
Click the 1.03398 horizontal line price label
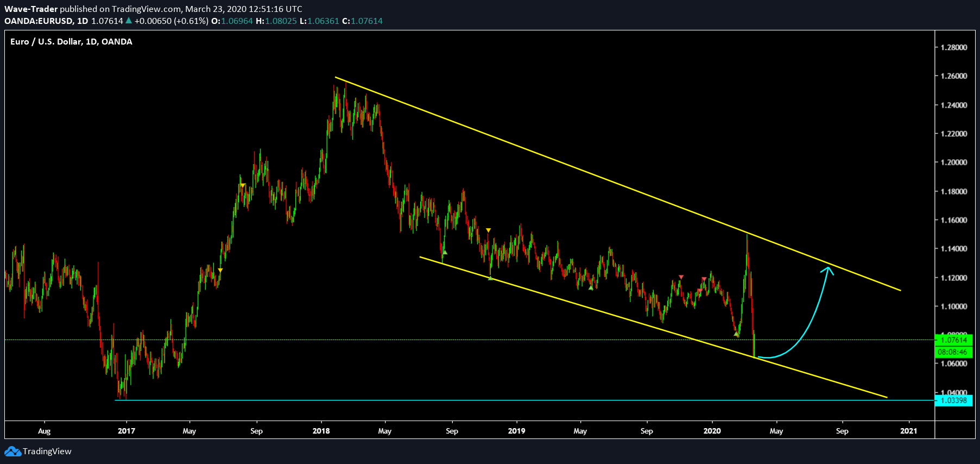[x=954, y=400]
